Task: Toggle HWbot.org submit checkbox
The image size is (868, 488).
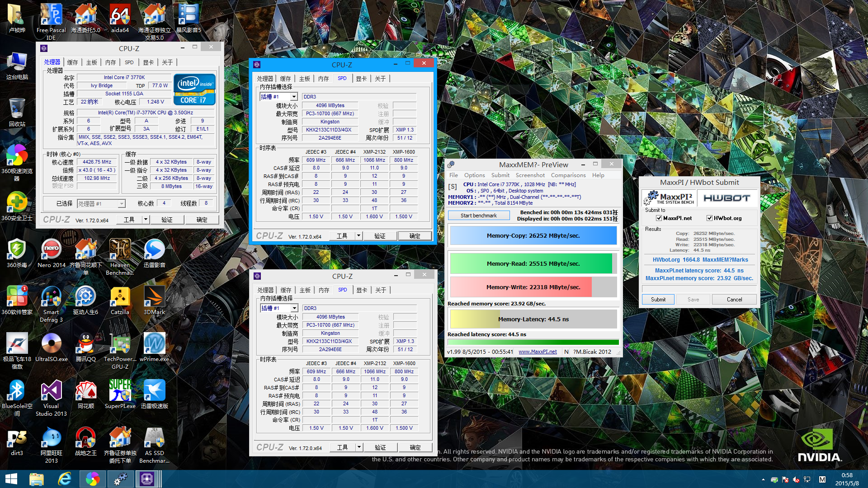Action: coord(709,218)
